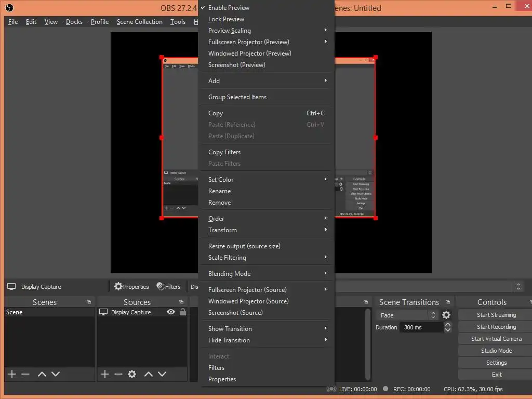Open the File menu
This screenshot has height=399, width=532.
tap(13, 22)
